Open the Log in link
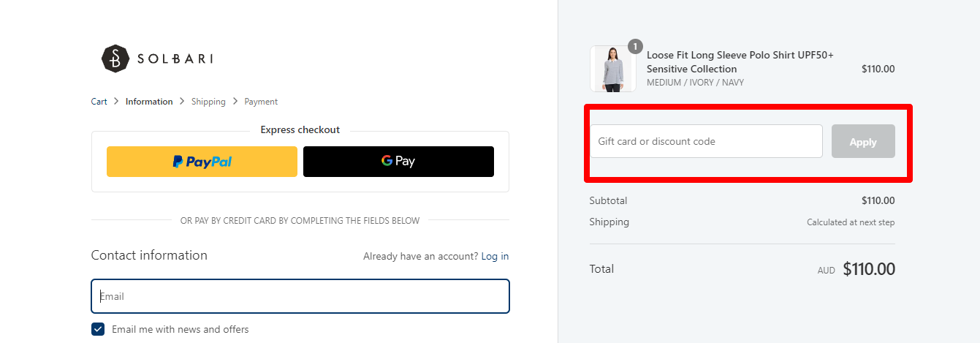 coord(495,256)
